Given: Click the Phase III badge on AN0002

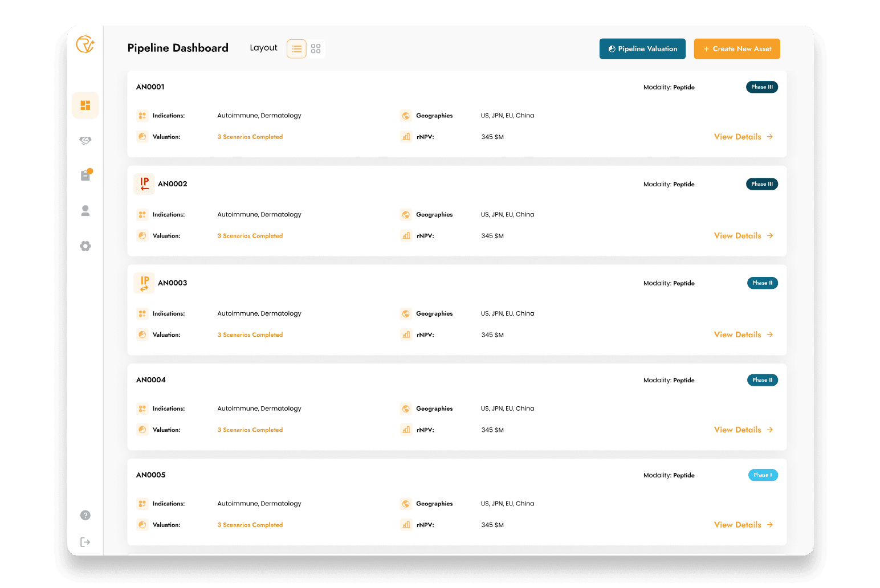Looking at the screenshot, I should pyautogui.click(x=762, y=183).
